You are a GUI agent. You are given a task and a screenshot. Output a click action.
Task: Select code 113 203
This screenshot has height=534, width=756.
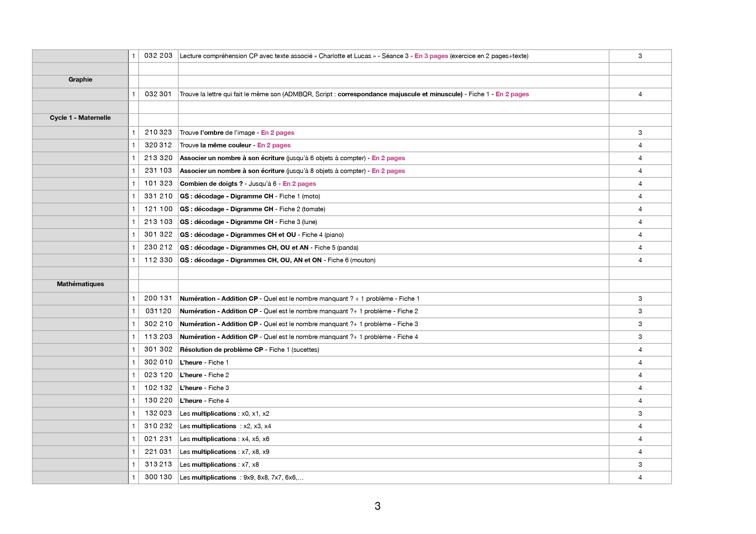click(x=158, y=337)
